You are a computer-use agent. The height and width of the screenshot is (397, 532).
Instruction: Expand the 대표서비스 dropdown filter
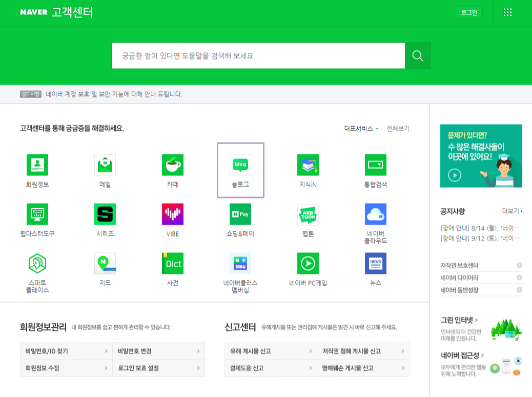pos(361,128)
